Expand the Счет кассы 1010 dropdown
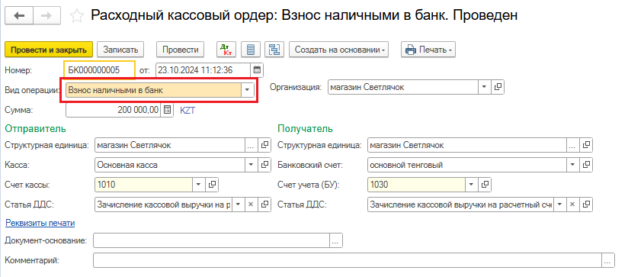Screen dimensions: 644x277 pos(199,185)
